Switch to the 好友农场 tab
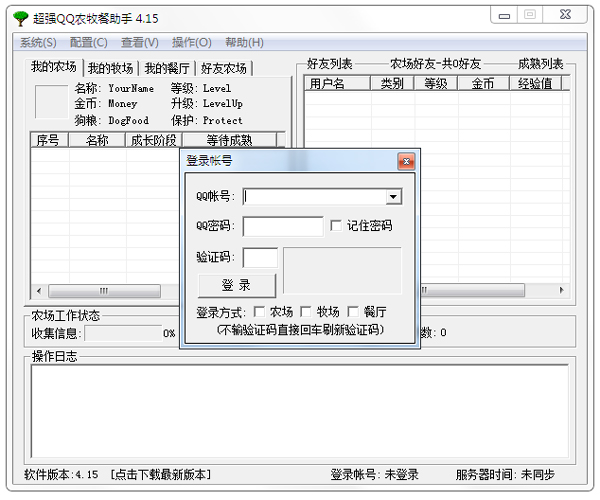Viewport: 600px width, 500px height. [224, 68]
